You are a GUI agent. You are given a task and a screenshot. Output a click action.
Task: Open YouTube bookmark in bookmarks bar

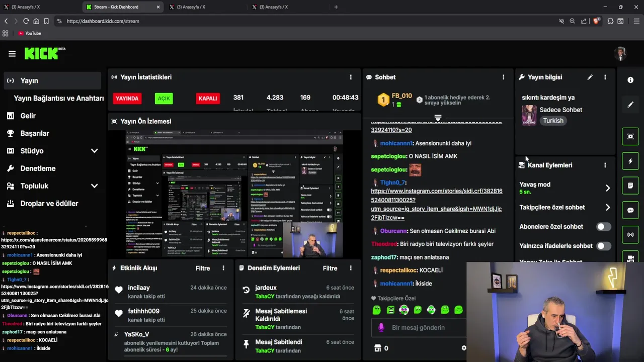[29, 33]
